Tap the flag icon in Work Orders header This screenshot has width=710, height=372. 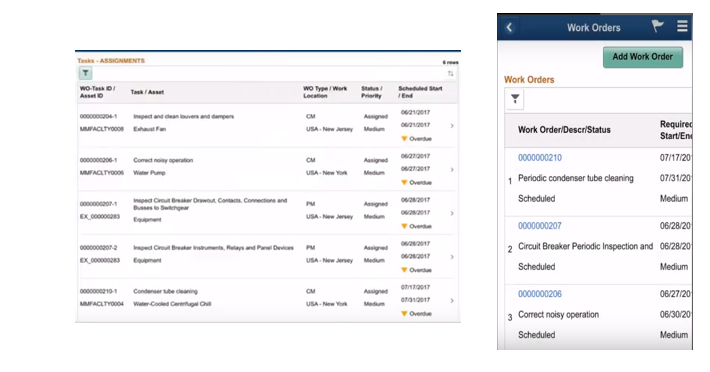657,26
